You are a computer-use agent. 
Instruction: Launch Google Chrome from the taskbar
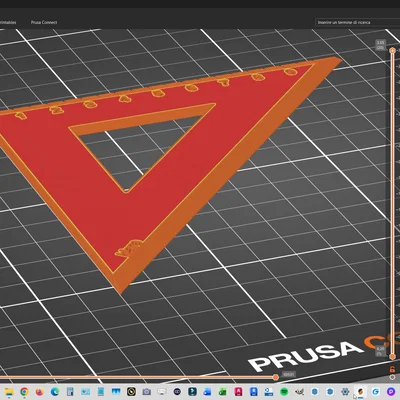24,391
